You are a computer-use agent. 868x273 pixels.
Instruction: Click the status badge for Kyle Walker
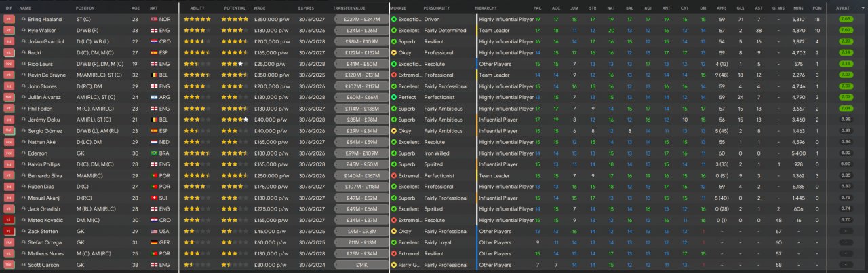(x=9, y=31)
